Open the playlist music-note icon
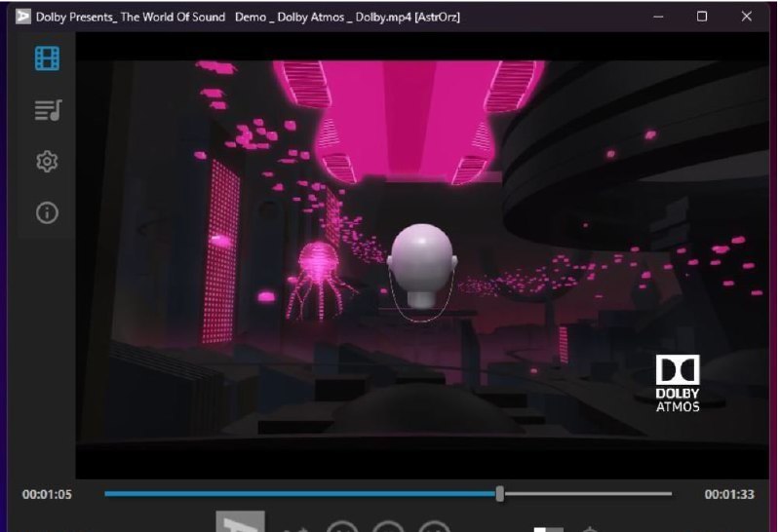This screenshot has width=780, height=532. (x=48, y=110)
